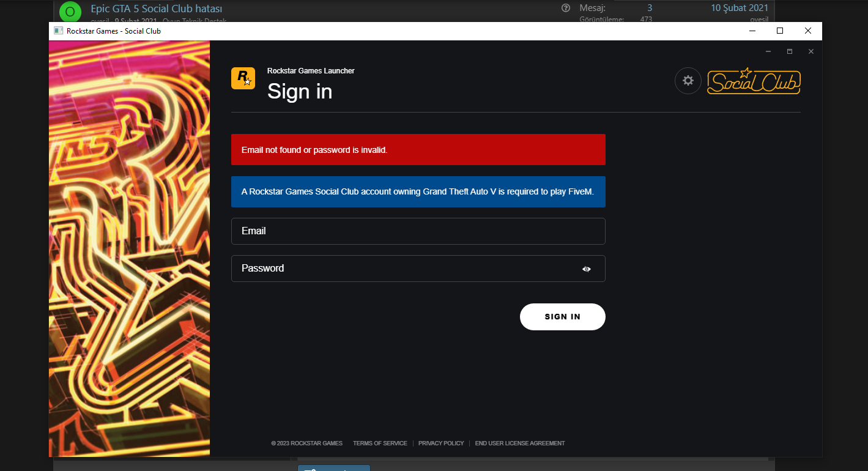Minimize the Rockstar Games - Social Club window
The image size is (868, 471).
click(x=752, y=31)
